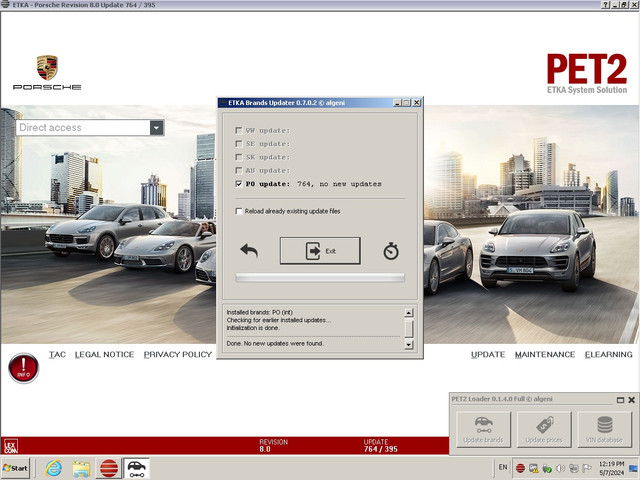Open the Direct access dropdown arrow
The width and height of the screenshot is (640, 480).
click(x=157, y=128)
